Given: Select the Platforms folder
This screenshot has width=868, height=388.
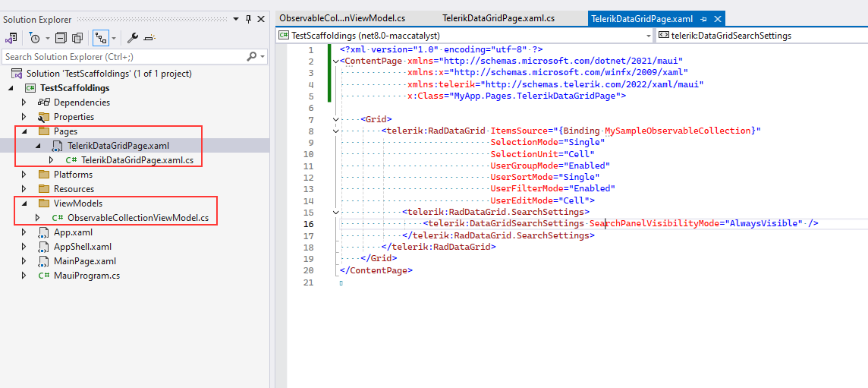Looking at the screenshot, I should pos(73,175).
